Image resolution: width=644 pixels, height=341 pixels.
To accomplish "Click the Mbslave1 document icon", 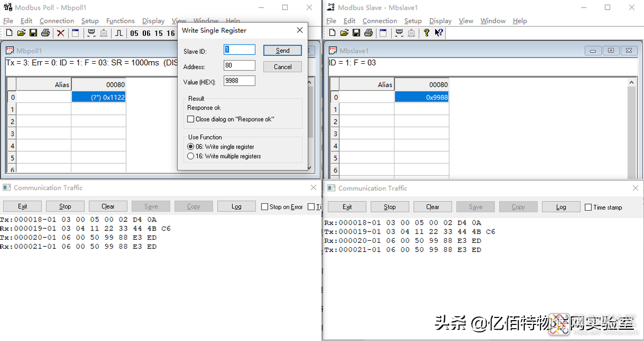I will 333,50.
